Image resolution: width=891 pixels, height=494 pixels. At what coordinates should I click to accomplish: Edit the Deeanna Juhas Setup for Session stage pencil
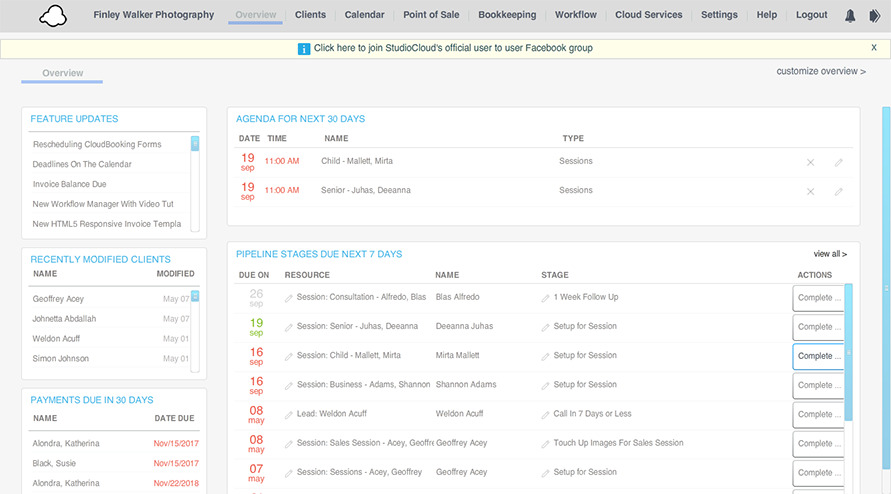coord(546,327)
